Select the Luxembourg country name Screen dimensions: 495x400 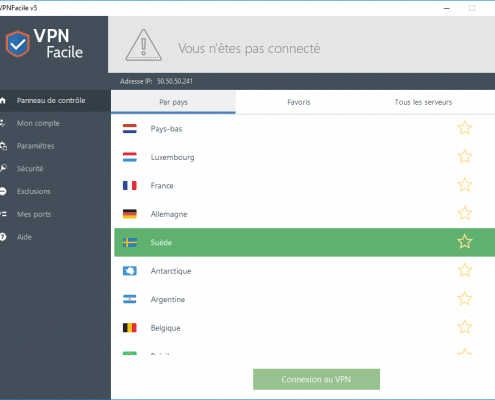(x=172, y=157)
